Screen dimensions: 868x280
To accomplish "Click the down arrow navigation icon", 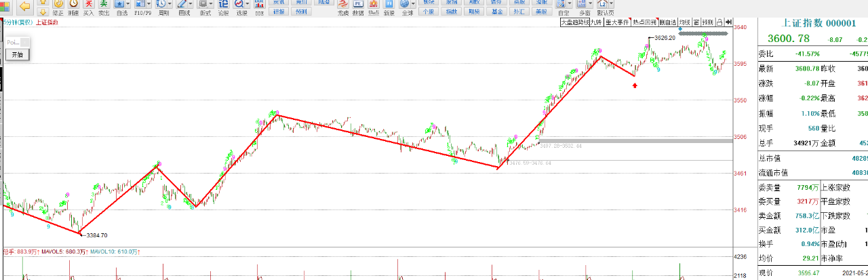I will (43, 12).
